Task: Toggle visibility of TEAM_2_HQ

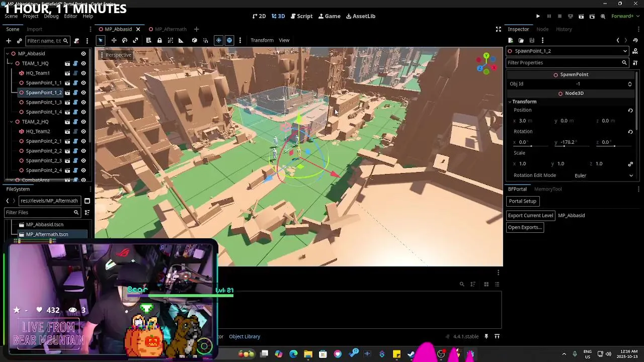Action: click(x=84, y=122)
